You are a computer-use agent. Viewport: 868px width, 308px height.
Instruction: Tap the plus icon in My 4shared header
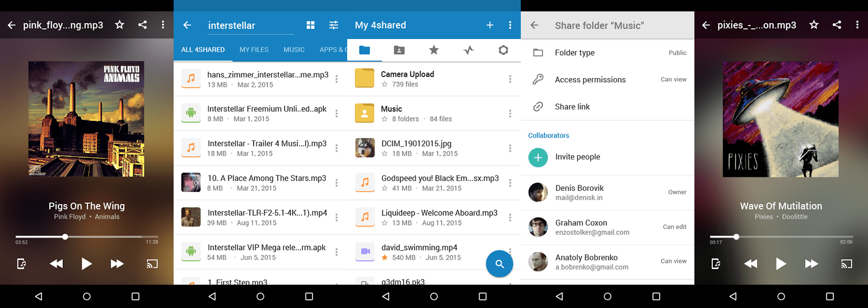pos(489,25)
